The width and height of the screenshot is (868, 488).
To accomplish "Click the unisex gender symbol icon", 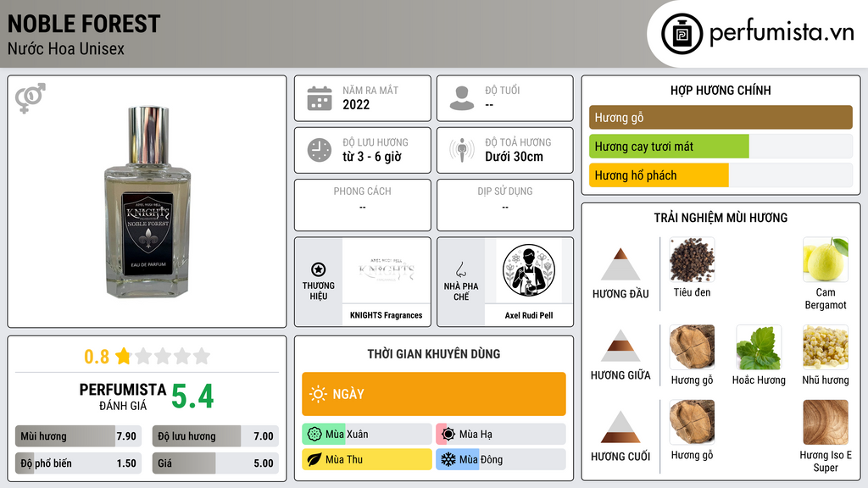I will 31,98.
